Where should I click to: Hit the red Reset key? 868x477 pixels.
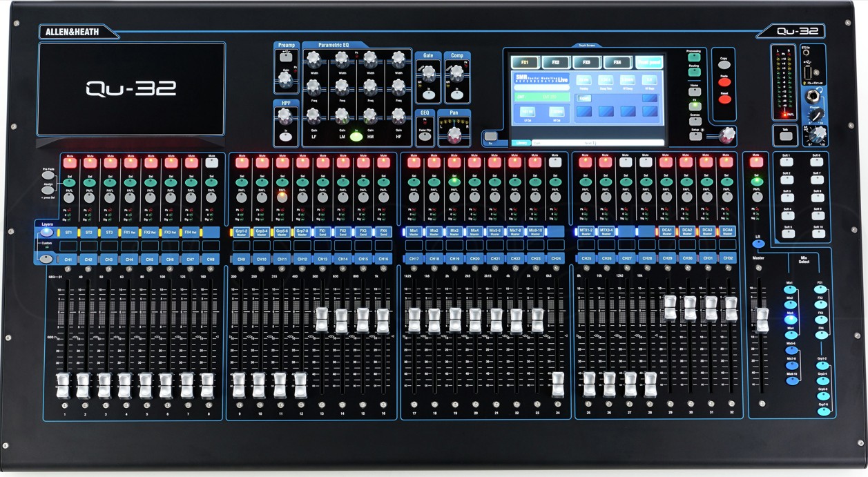point(724,99)
